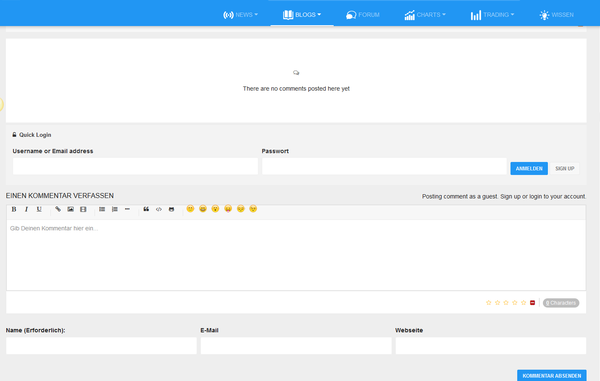Click the ANMELDEN login button
The image size is (600, 381).
pos(529,168)
